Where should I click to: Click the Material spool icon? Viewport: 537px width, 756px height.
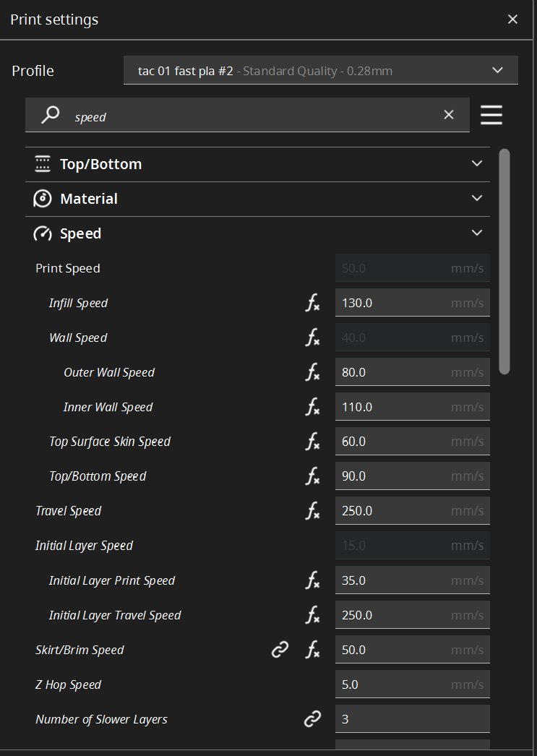[42, 198]
